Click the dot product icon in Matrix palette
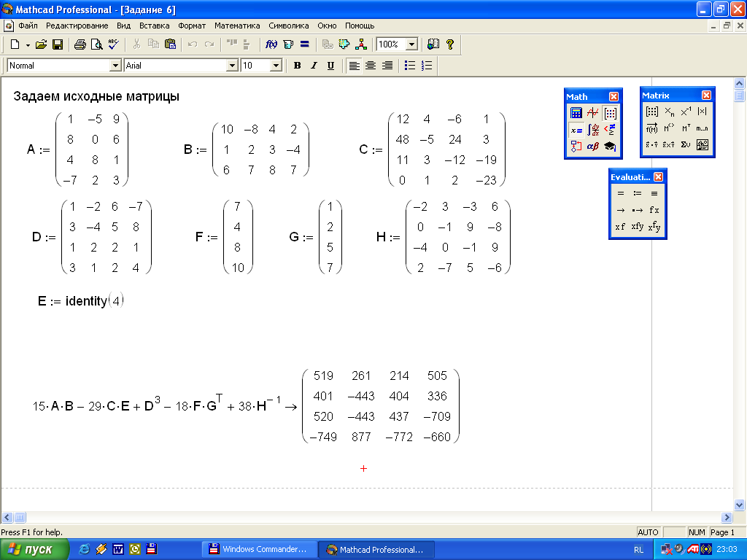Screen dimensions: 747x560 tap(652, 145)
